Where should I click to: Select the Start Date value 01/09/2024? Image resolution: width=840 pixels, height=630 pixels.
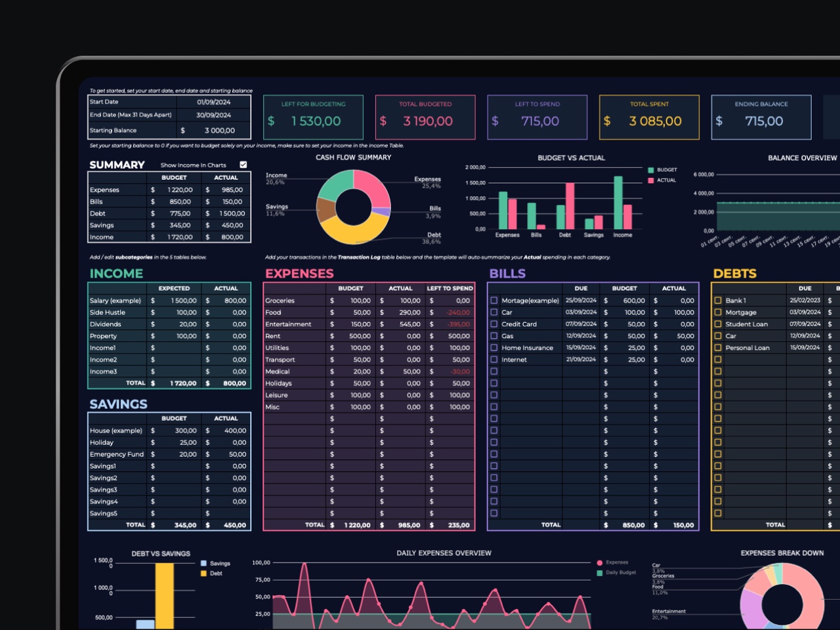(213, 102)
